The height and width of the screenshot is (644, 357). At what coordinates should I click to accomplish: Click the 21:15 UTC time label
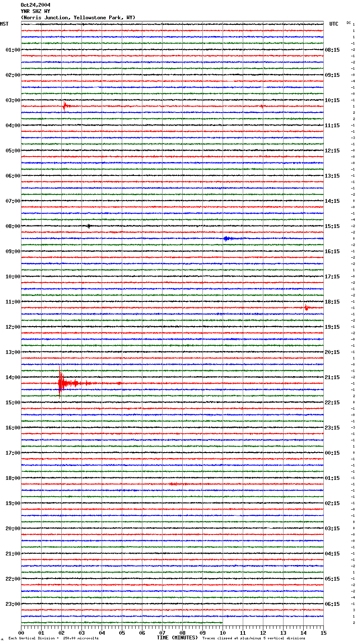pos(332,377)
